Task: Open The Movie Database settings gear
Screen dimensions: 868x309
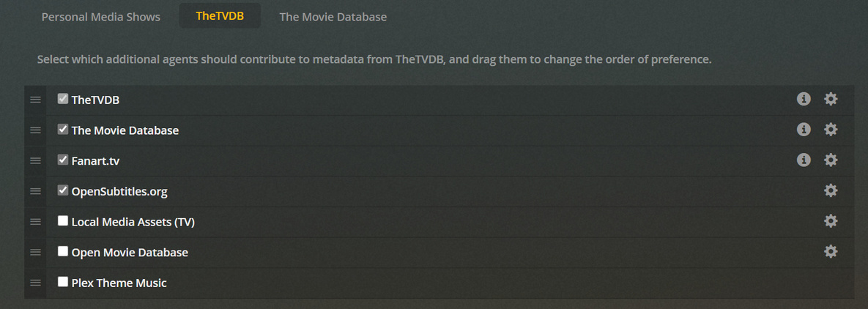Action: [830, 130]
